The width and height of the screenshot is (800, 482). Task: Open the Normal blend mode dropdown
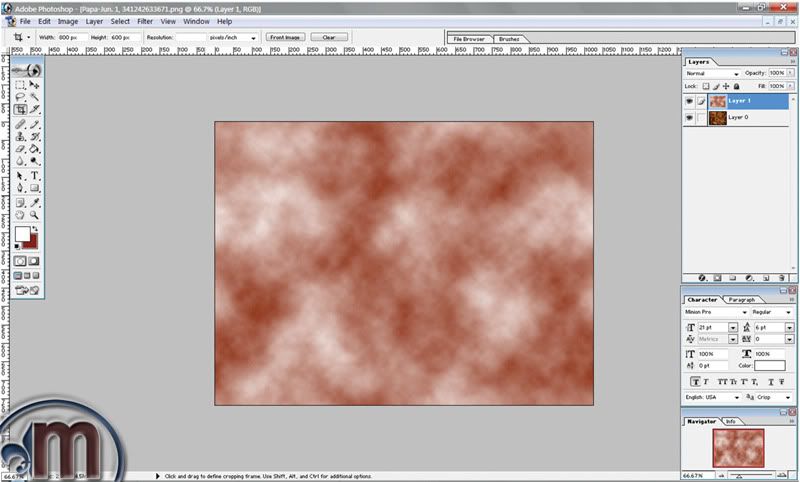coord(712,73)
